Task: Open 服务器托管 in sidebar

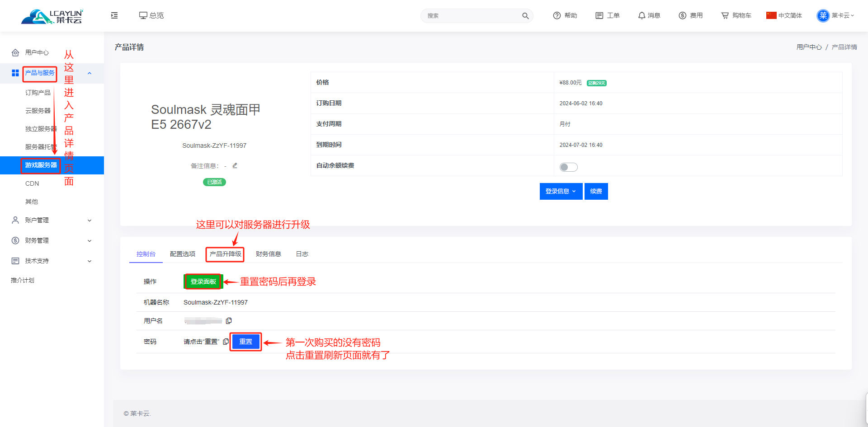Action: pos(41,147)
